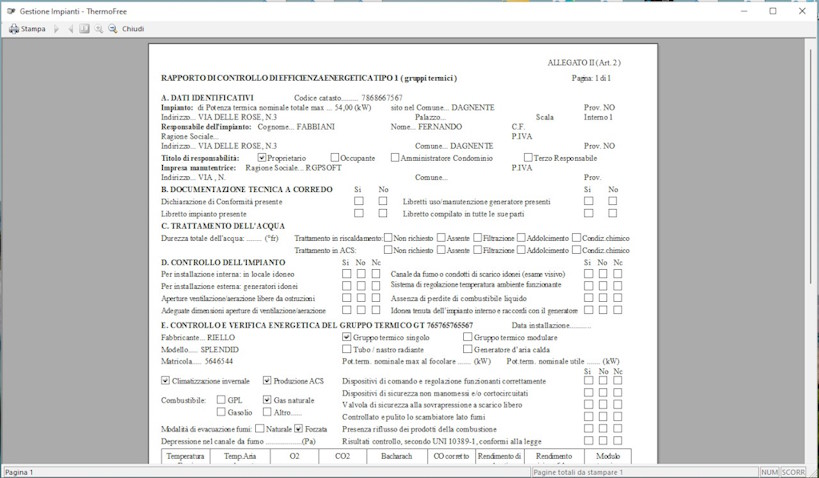Check the Gasolio checkbox

coord(221,412)
